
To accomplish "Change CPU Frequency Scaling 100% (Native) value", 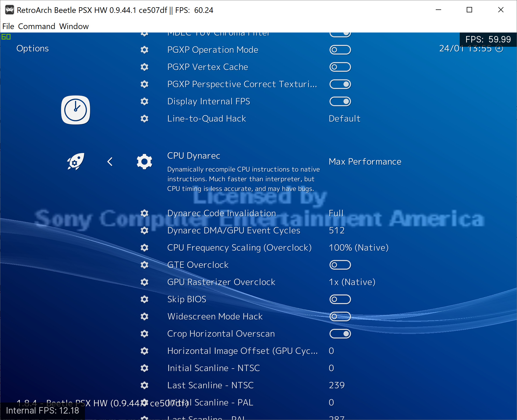I will click(359, 248).
